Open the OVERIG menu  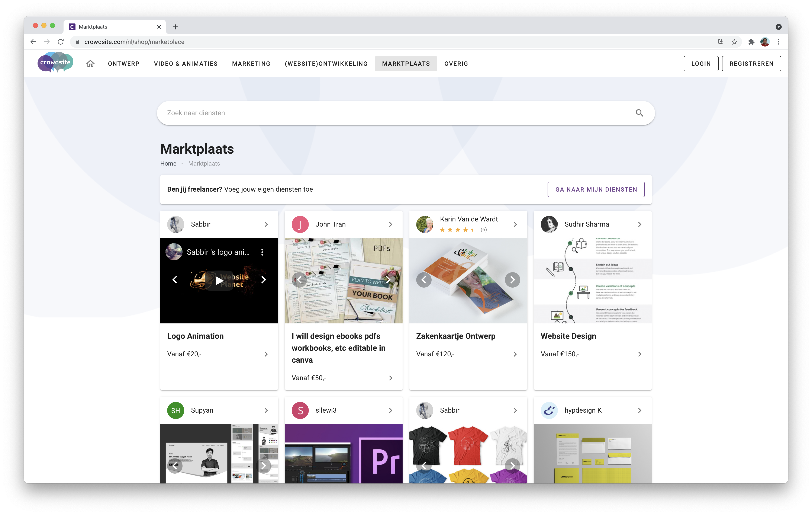pos(456,64)
